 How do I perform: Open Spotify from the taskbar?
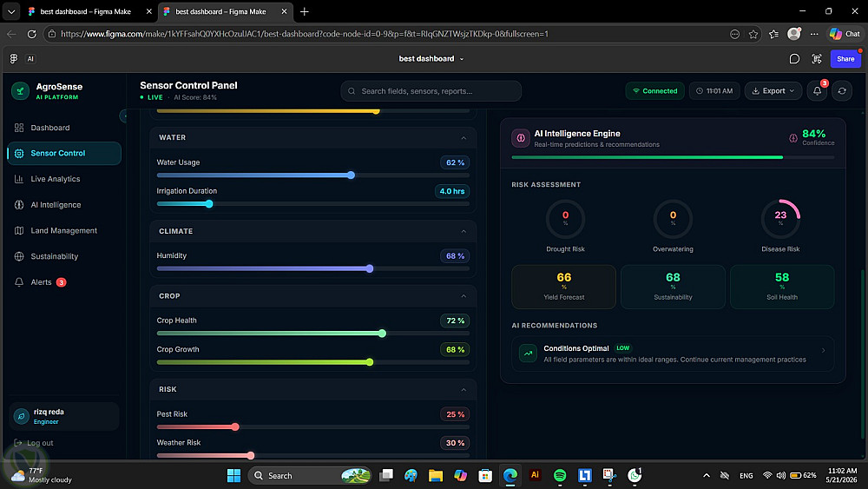560,475
